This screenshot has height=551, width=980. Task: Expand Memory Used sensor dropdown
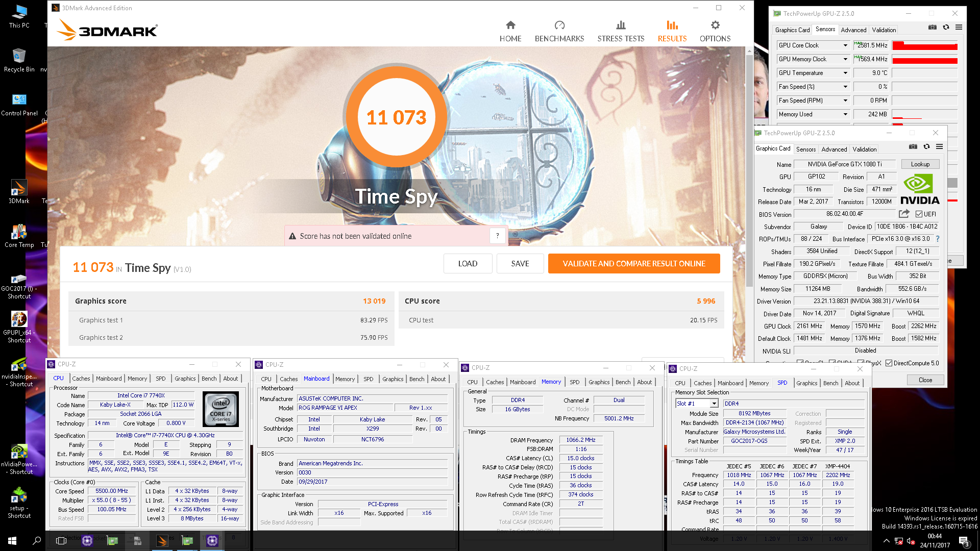click(x=845, y=114)
